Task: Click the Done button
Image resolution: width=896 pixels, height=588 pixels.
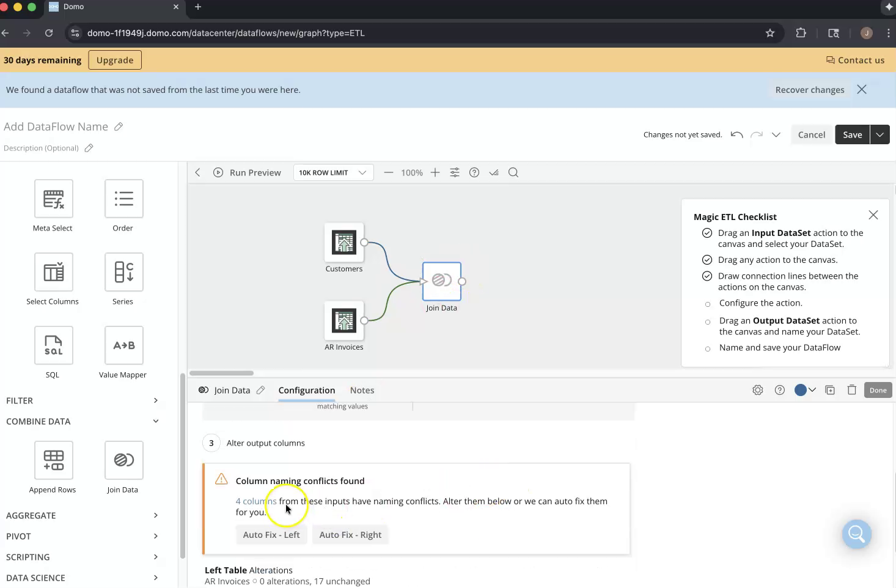Action: [x=878, y=390]
